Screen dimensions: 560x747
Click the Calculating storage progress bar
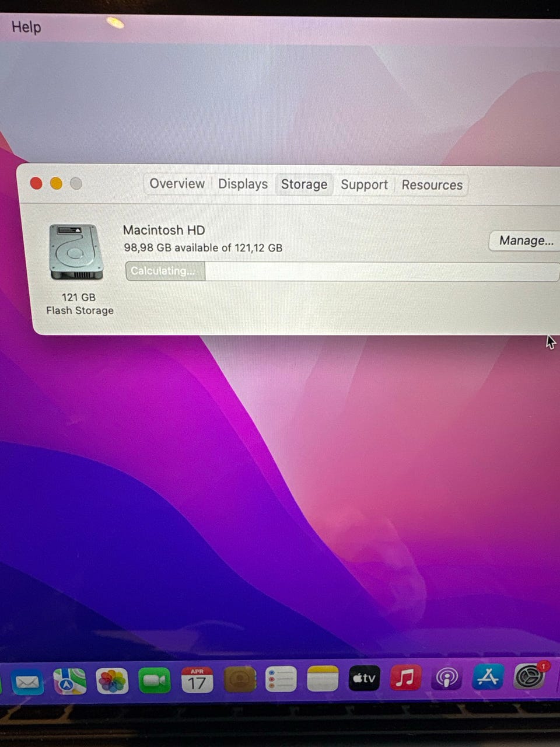(343, 271)
